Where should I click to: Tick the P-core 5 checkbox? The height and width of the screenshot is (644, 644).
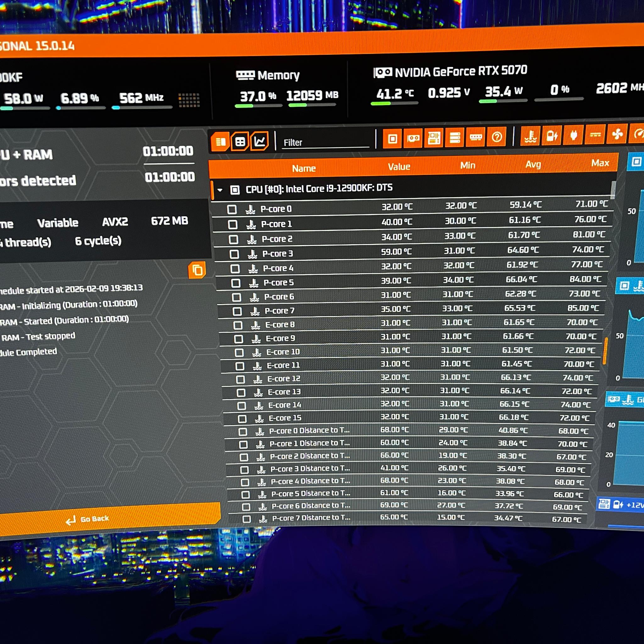click(x=236, y=283)
